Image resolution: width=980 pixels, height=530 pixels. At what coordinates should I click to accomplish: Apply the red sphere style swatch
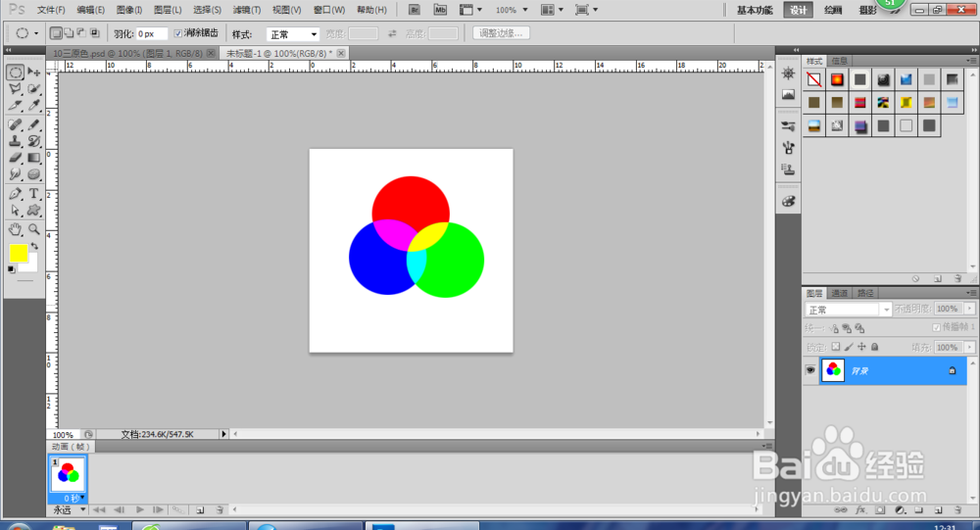(837, 79)
